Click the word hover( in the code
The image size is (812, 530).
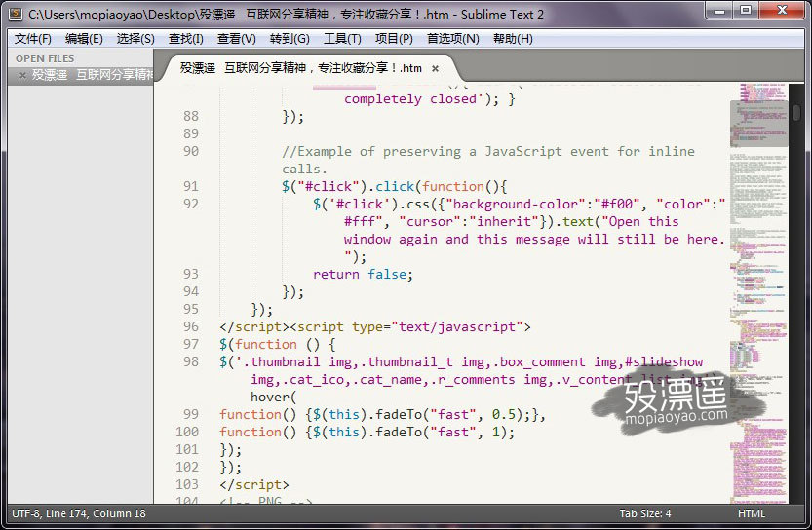(x=273, y=397)
